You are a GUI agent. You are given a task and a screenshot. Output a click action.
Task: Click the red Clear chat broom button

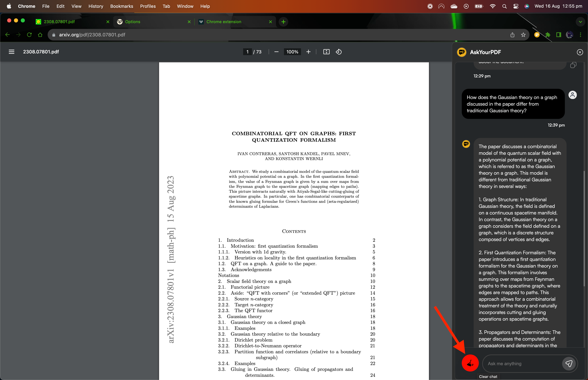[x=470, y=363]
